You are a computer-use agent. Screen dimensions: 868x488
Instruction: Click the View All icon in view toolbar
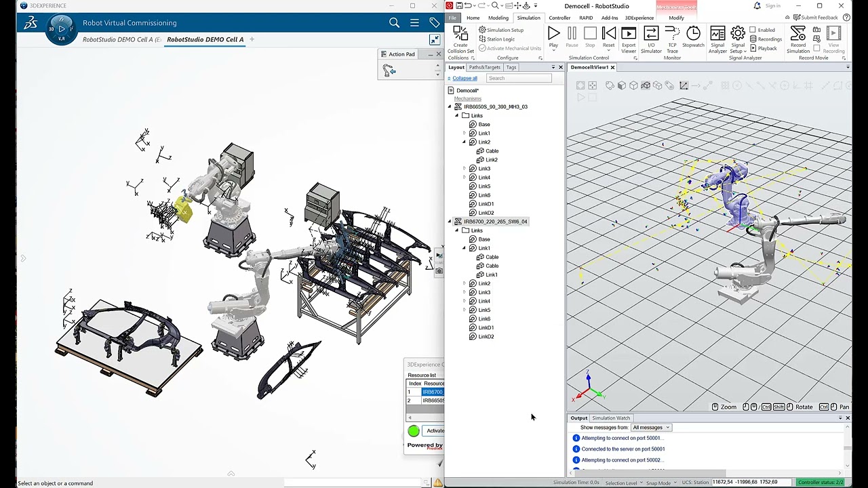pyautogui.click(x=580, y=85)
